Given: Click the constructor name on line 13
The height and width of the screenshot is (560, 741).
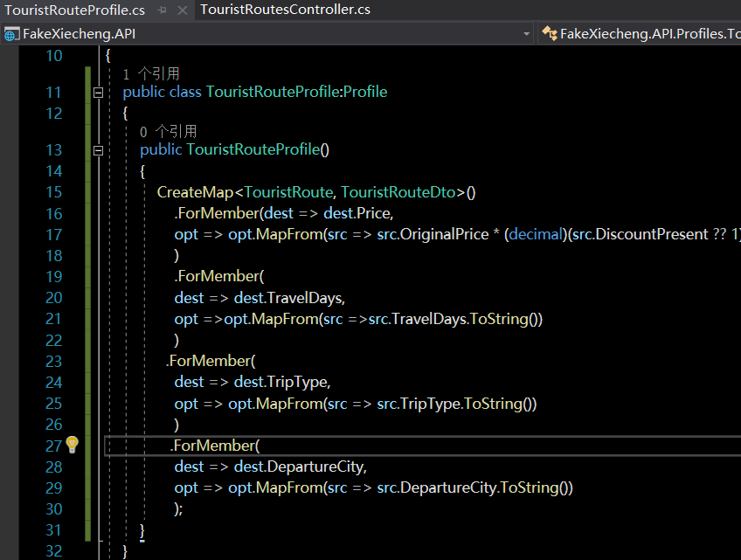Looking at the screenshot, I should point(253,149).
